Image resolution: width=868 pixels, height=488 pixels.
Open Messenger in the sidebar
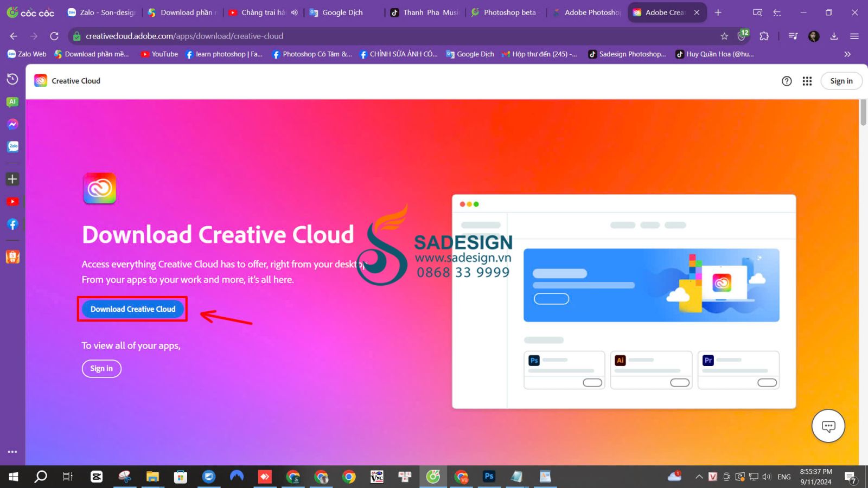tap(12, 124)
